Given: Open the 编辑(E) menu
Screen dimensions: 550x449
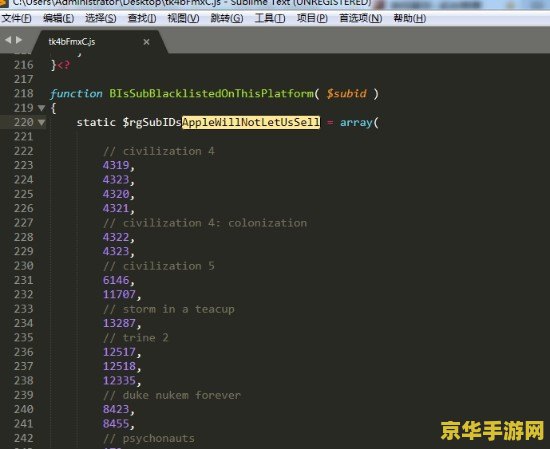Looking at the screenshot, I should pyautogui.click(x=58, y=18).
